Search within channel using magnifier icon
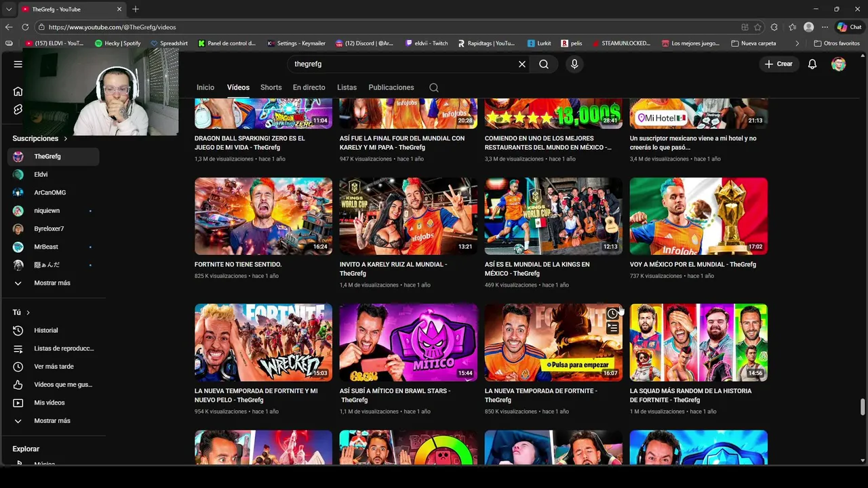 (434, 87)
